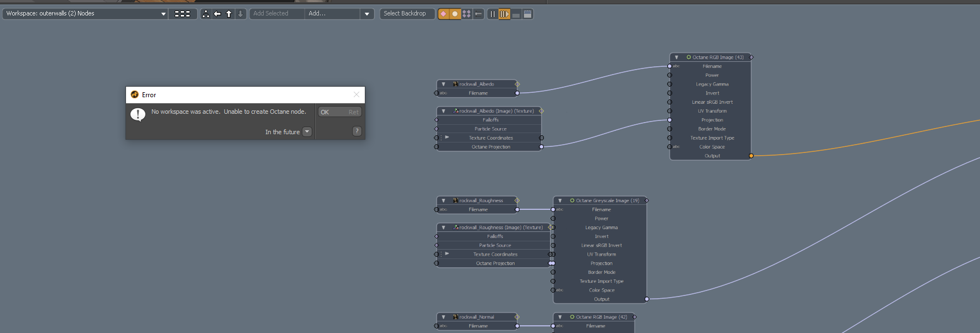Click texture icon on rockwall_Roughness (Image) (Texture) header

coord(456,228)
